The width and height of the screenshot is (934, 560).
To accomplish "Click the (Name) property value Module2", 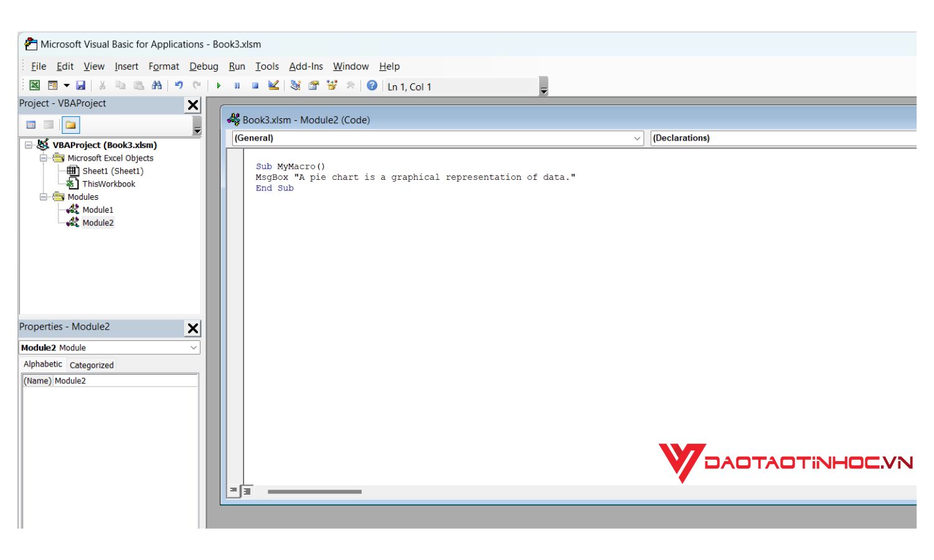I will coord(126,381).
